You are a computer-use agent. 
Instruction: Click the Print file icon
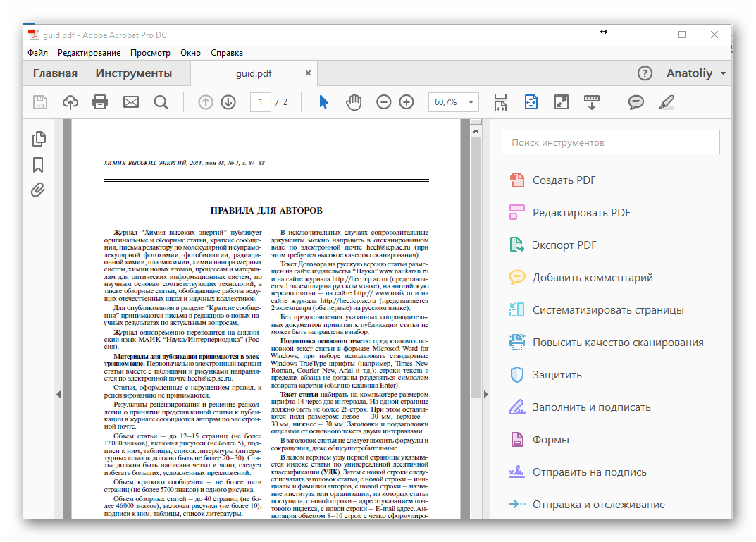point(101,102)
